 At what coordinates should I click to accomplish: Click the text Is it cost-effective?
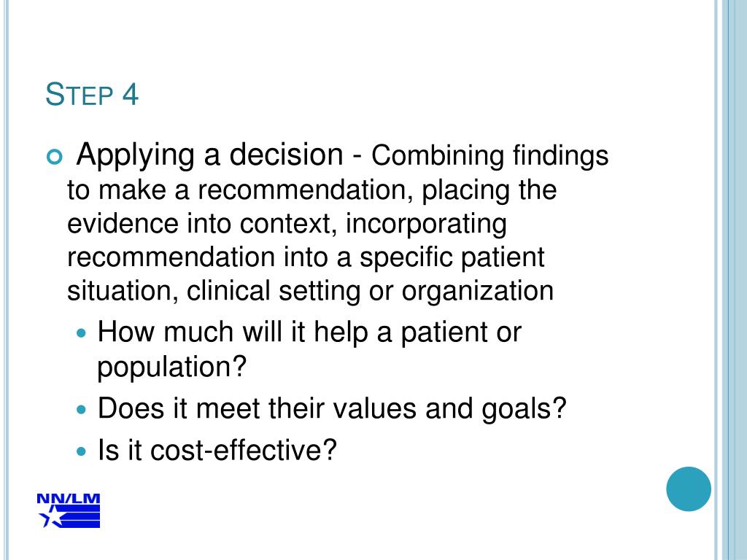tap(217, 450)
